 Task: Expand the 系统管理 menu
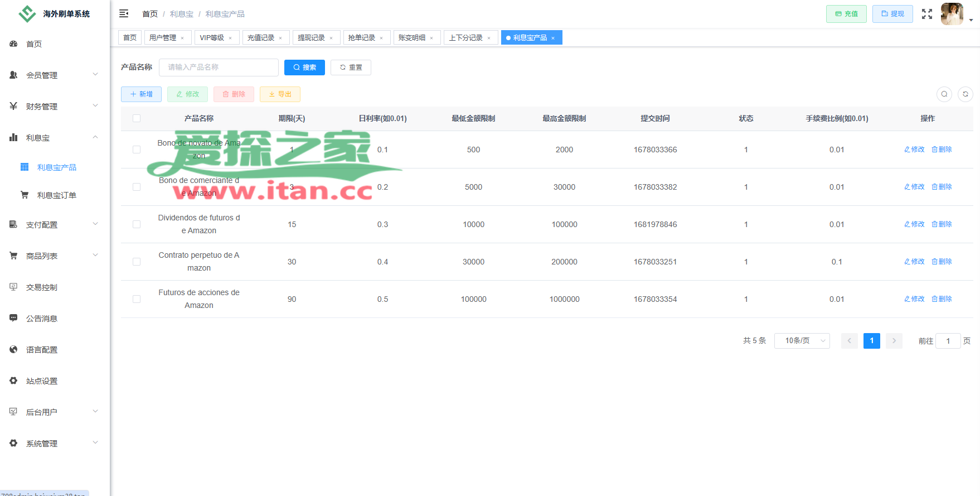55,443
